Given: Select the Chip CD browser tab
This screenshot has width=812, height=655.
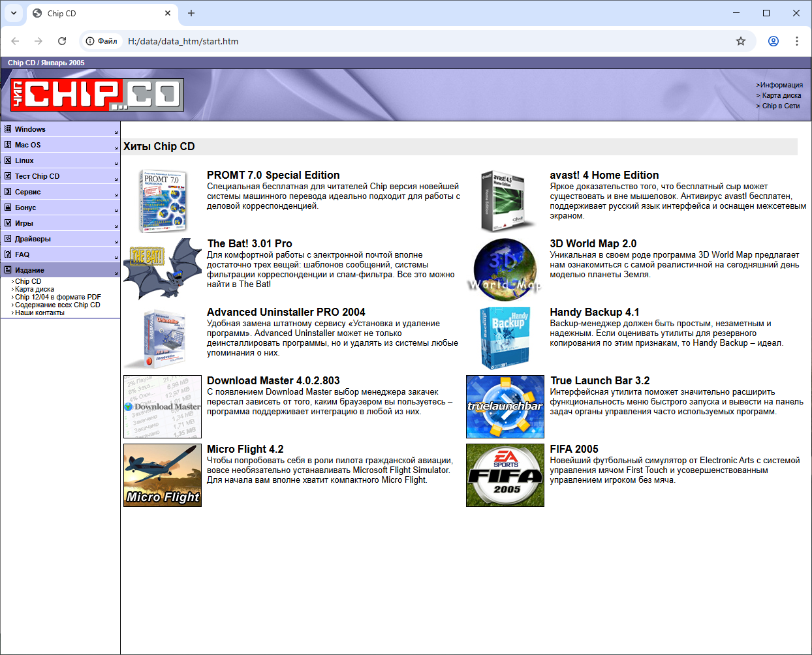Looking at the screenshot, I should pyautogui.click(x=101, y=13).
